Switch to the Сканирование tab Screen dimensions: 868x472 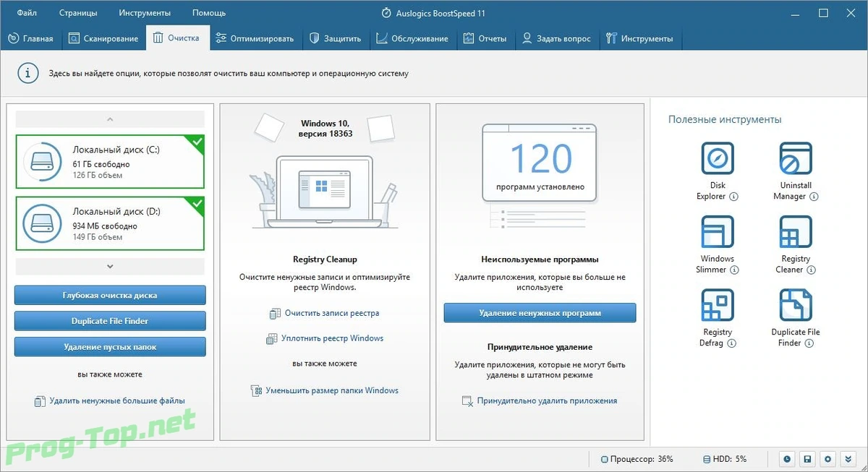tap(103, 38)
